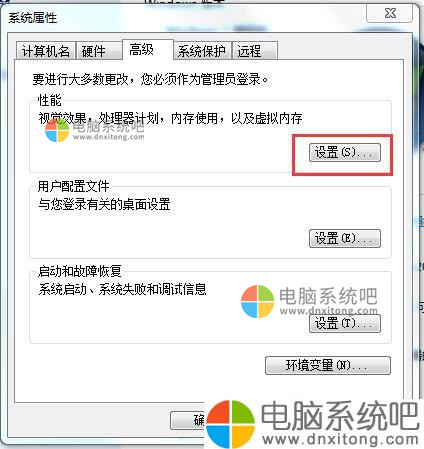Go to the 系统保护 tab

tap(202, 51)
